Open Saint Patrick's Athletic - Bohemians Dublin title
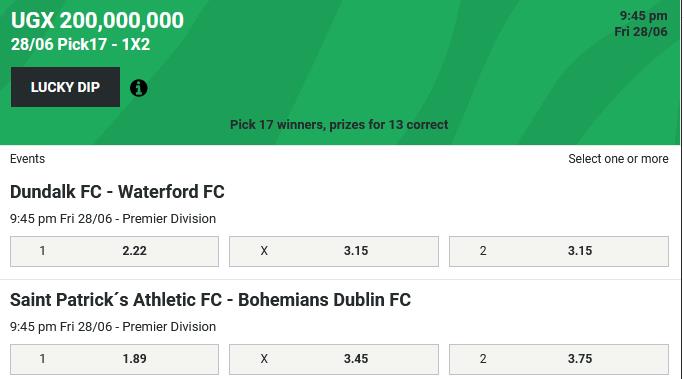The height and width of the screenshot is (379, 684). point(210,300)
